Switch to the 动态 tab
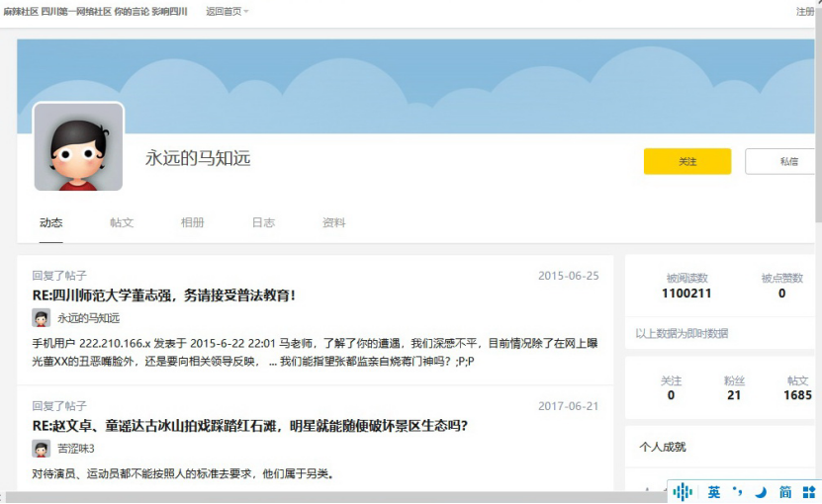The height and width of the screenshot is (504, 822). tap(50, 222)
